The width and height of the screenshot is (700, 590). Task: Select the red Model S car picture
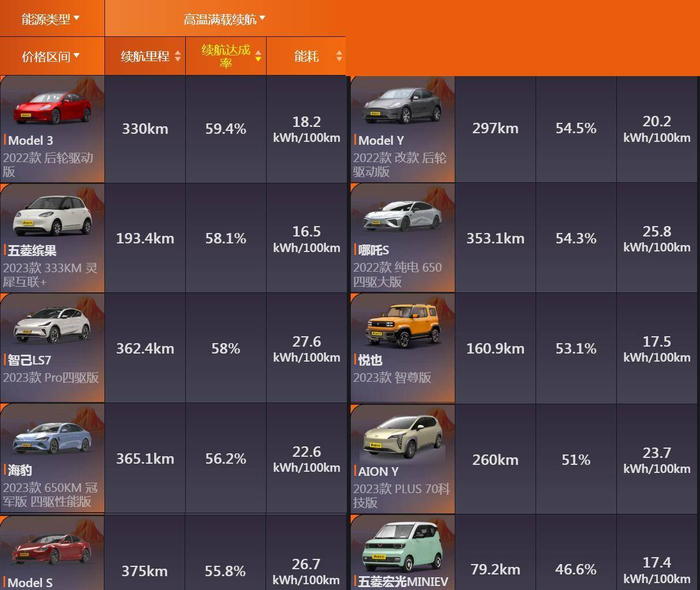53,548
